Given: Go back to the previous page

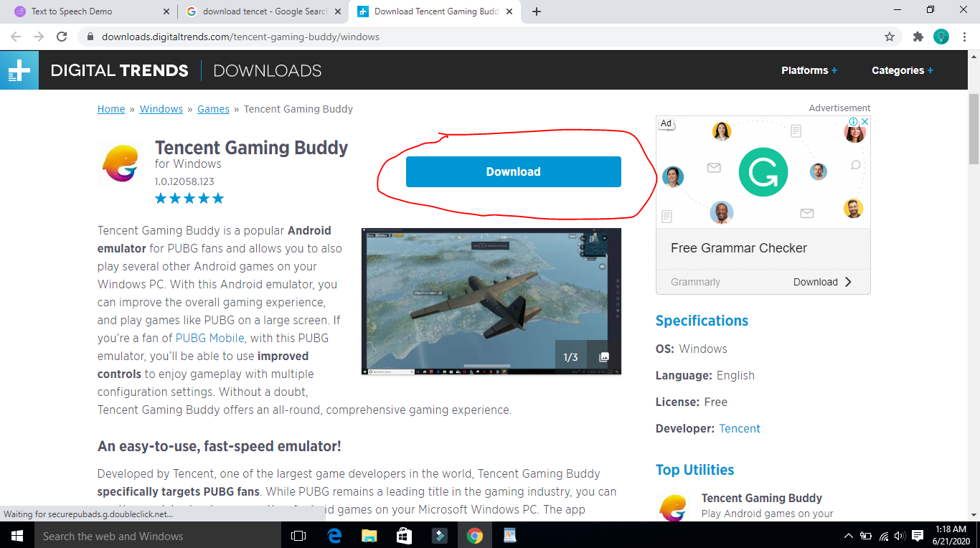Looking at the screenshot, I should [x=16, y=37].
